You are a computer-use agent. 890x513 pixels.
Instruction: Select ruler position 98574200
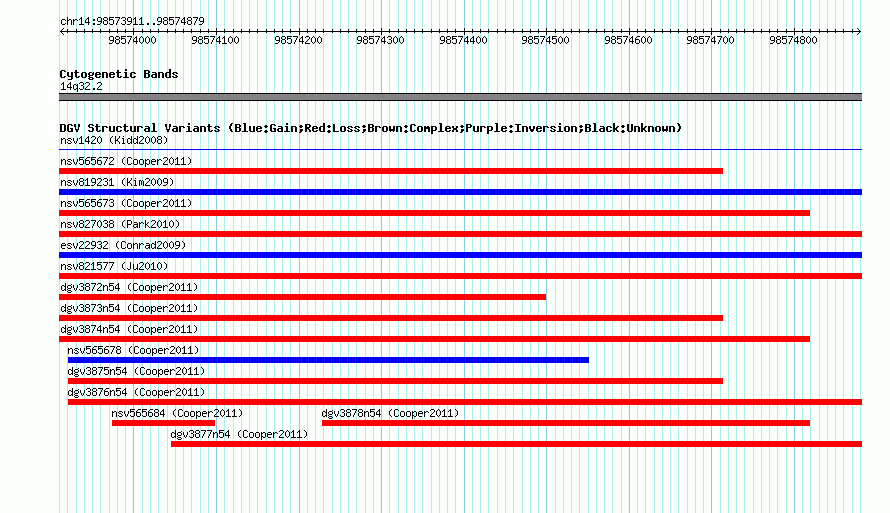click(298, 40)
